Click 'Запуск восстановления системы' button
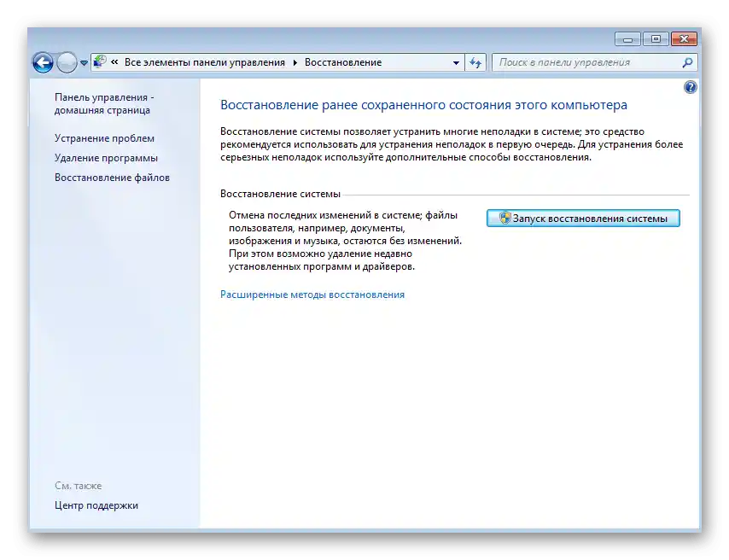 pos(583,219)
